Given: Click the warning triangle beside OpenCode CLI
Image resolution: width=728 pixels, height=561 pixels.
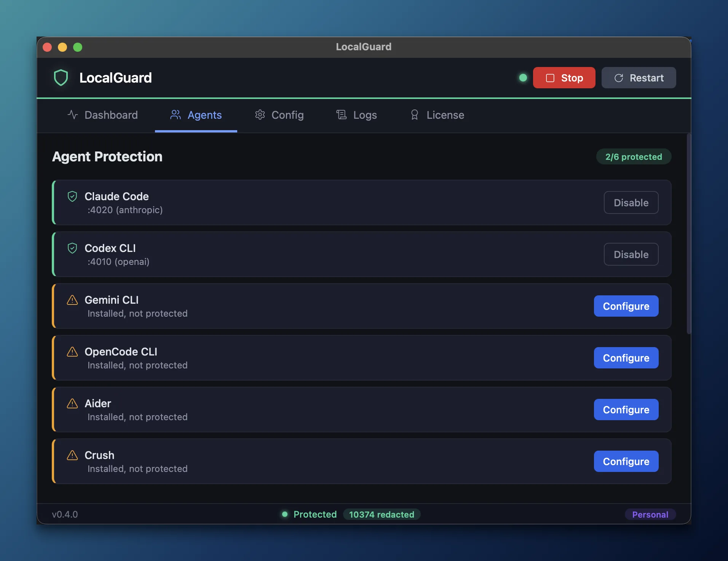Looking at the screenshot, I should point(72,352).
